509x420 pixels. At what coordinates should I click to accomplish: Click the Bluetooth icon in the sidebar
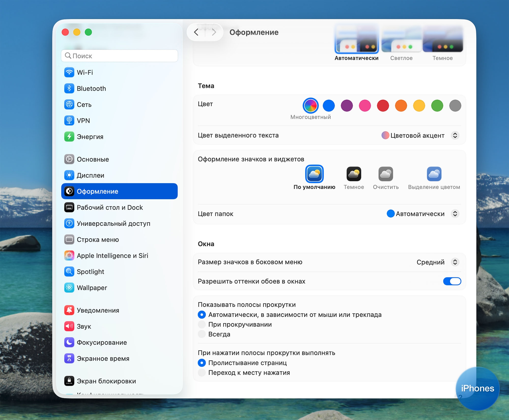coord(69,89)
